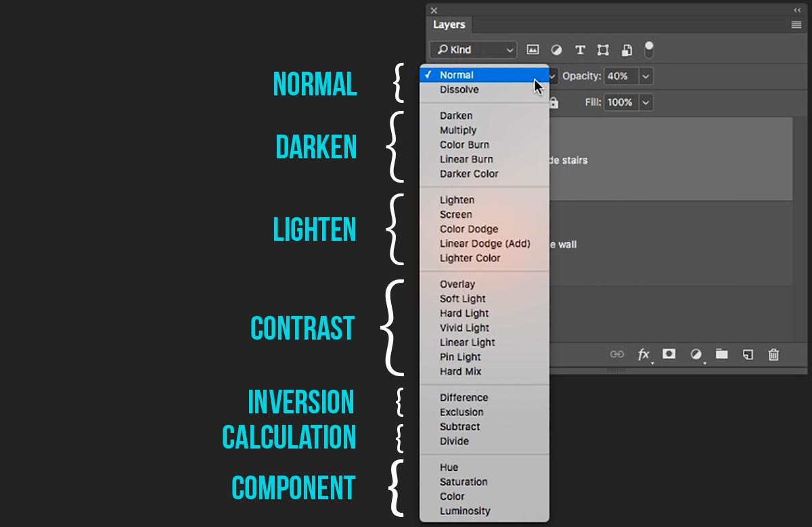
Task: Click the lock icon near Fill
Action: pyautogui.click(x=554, y=102)
